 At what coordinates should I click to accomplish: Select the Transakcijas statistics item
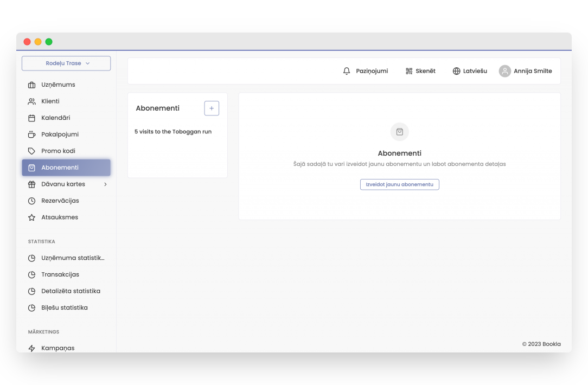[x=60, y=275]
